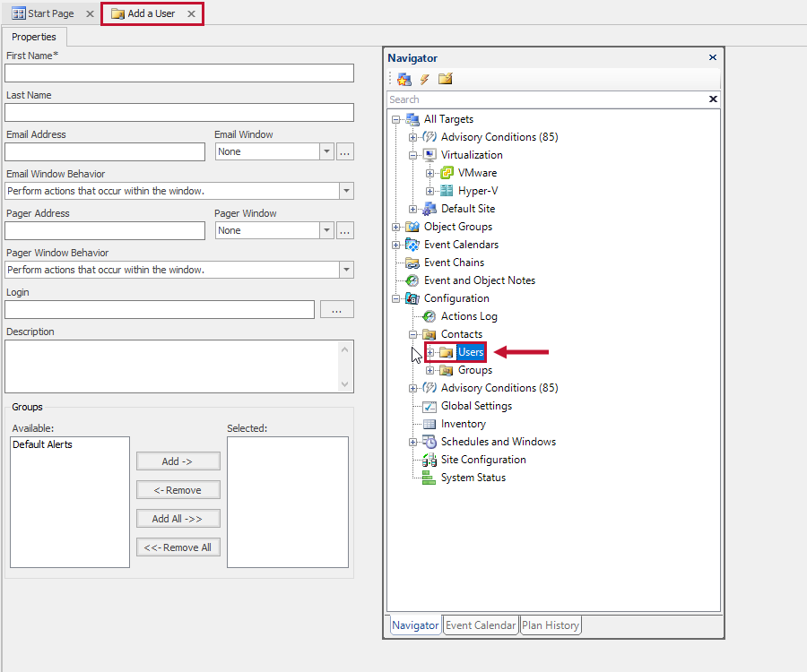This screenshot has height=672, width=807.
Task: Open the Pager Window dropdown showing None
Action: point(328,230)
